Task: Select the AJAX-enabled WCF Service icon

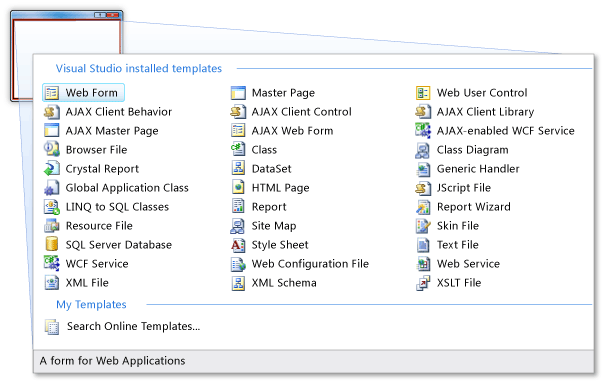Action: click(x=423, y=131)
